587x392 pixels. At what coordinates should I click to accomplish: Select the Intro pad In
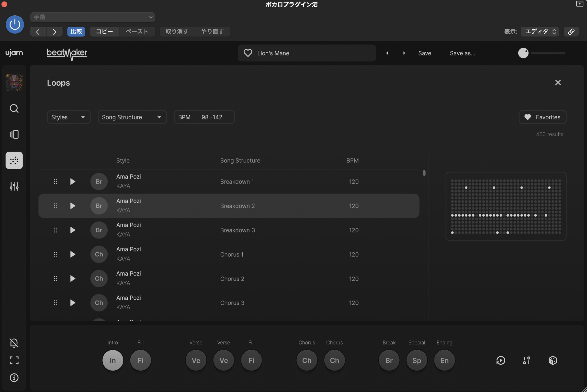113,360
